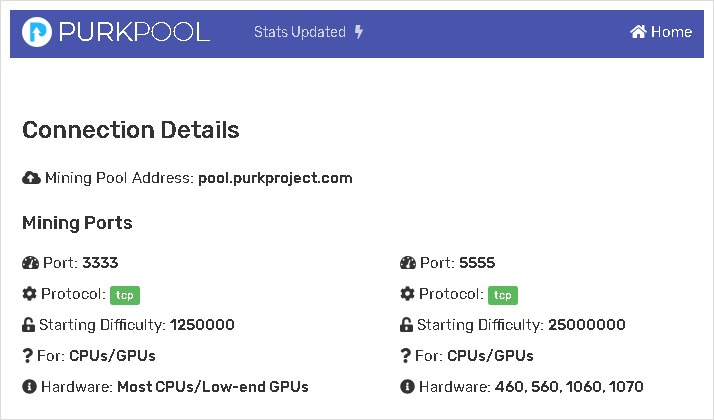The height and width of the screenshot is (420, 714).
Task: Select the starting difficulty value 1250000
Action: 202,325
